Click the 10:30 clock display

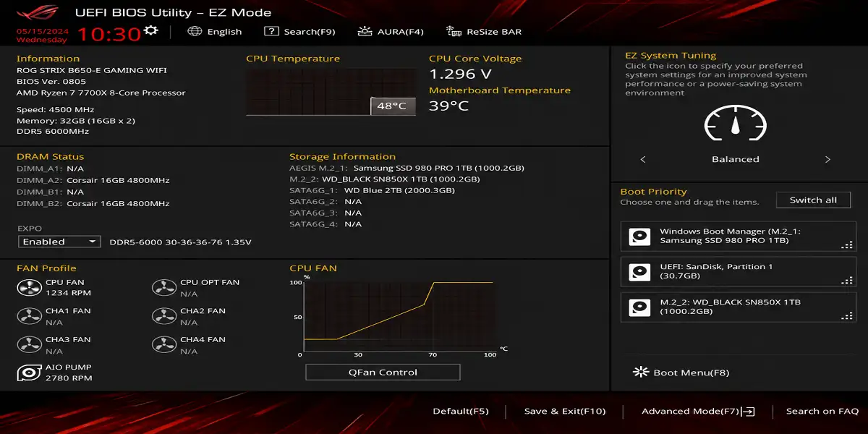pos(109,33)
